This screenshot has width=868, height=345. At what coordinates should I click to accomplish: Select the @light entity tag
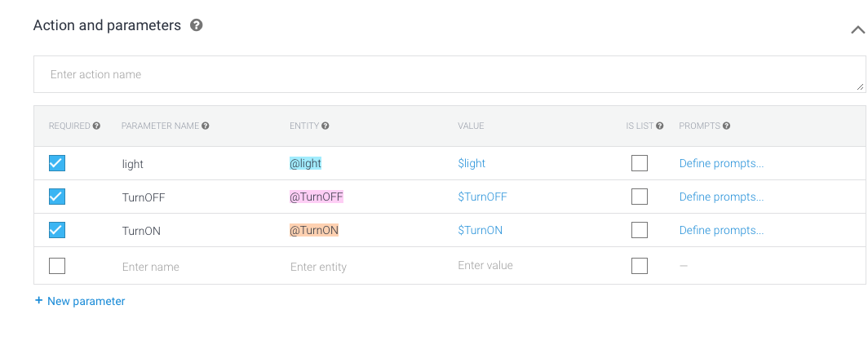(306, 163)
